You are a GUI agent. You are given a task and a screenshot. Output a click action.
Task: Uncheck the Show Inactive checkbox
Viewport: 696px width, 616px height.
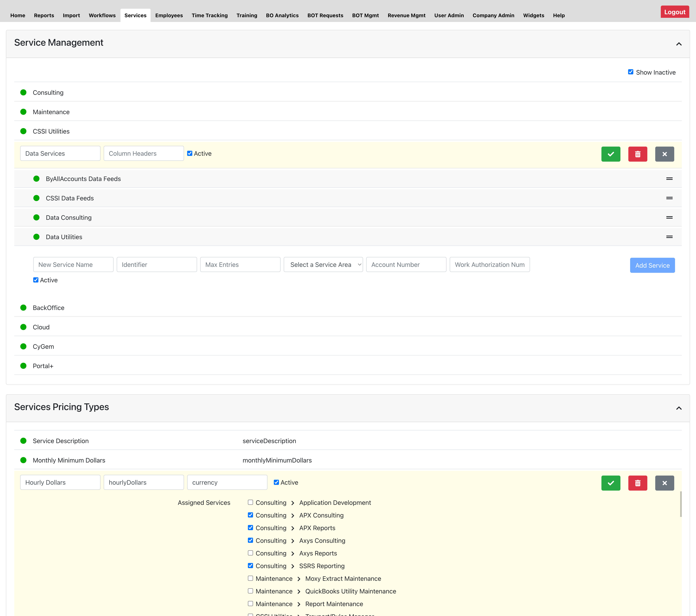[631, 71]
